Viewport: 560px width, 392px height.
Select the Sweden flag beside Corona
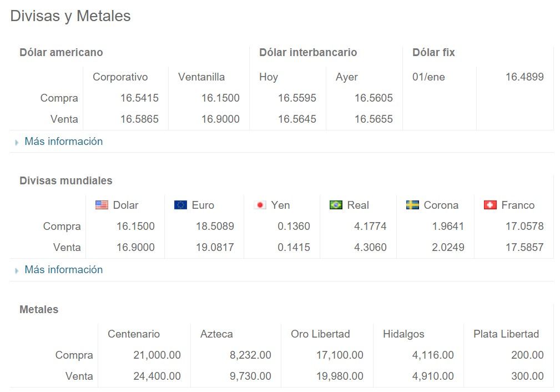[x=412, y=205]
